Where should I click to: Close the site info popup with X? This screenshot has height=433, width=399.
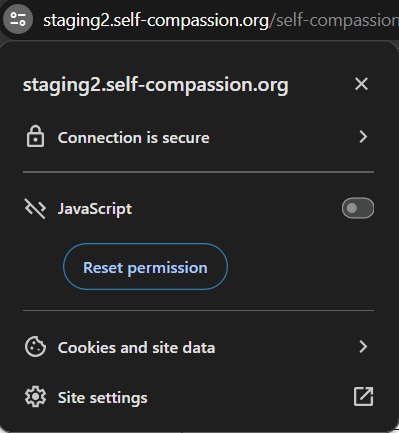pos(361,84)
